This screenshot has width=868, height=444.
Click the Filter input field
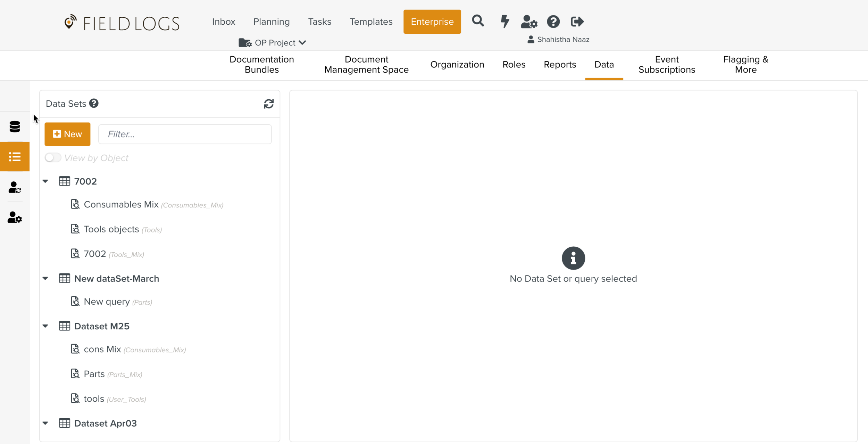point(185,134)
